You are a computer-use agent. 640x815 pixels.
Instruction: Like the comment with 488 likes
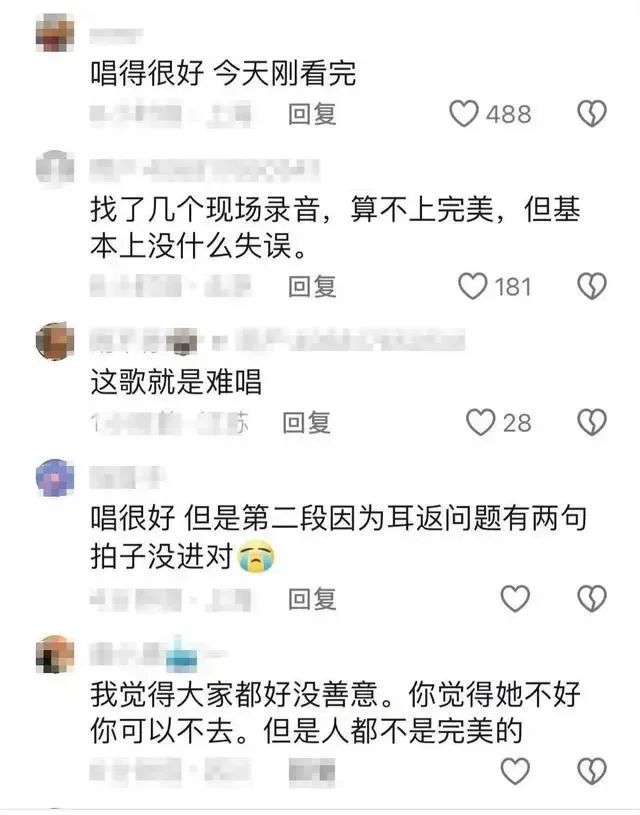(464, 114)
